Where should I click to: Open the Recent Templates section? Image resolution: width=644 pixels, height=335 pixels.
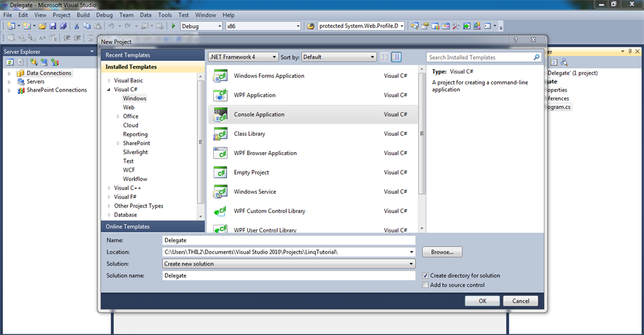(x=152, y=55)
